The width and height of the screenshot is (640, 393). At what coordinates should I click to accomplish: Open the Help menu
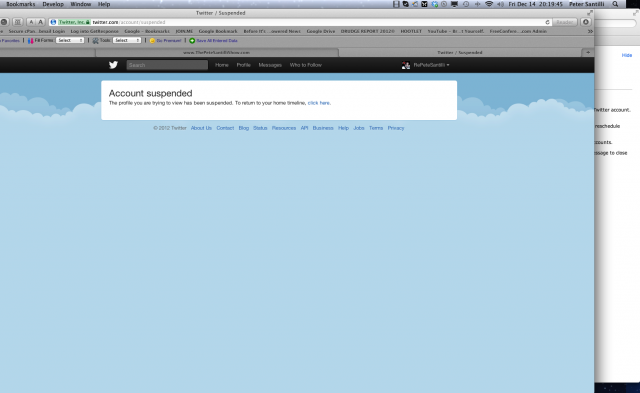104,4
